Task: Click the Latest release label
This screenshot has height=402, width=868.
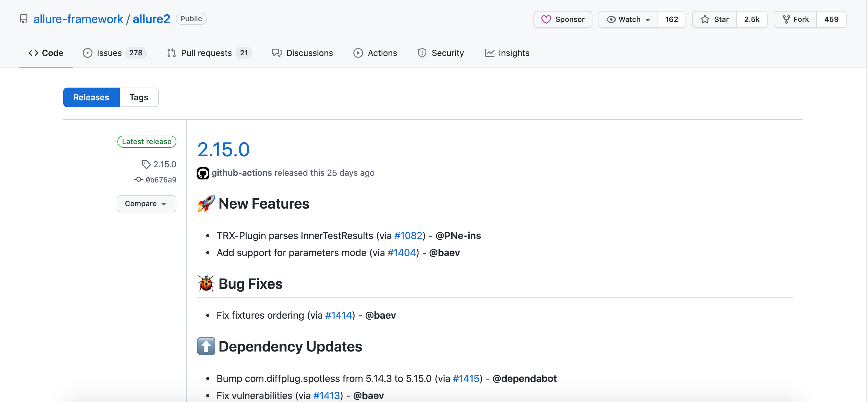Action: tap(147, 141)
